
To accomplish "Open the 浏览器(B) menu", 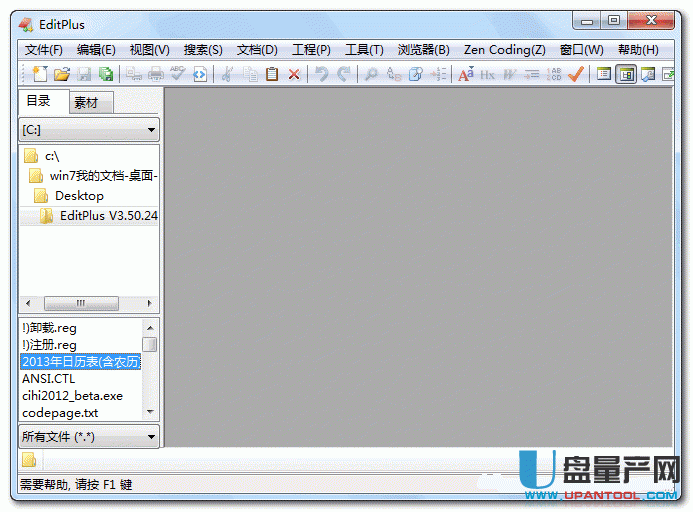I will point(423,50).
